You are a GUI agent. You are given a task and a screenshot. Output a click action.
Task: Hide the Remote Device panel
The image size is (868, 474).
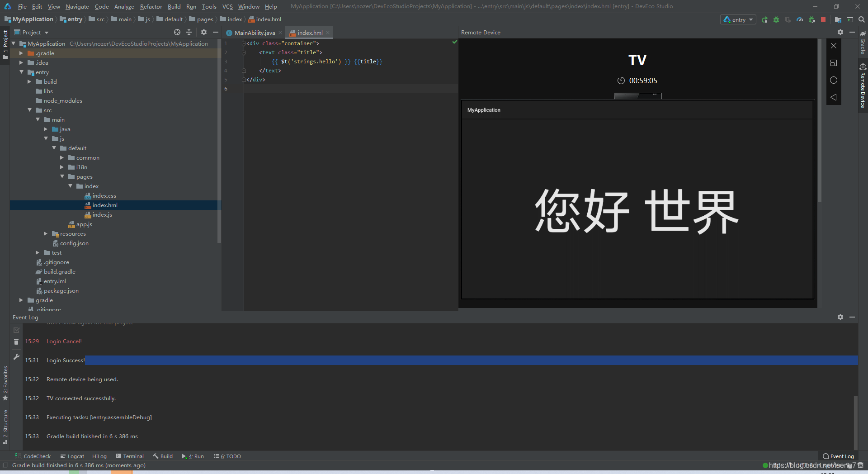point(852,32)
